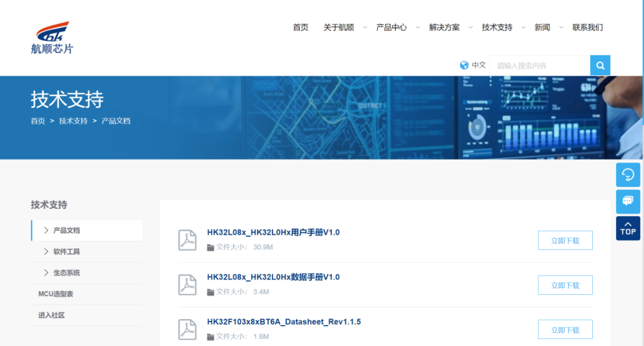Click PDF icon for HK32F103x8xBT6A Datasheet

pos(188,329)
